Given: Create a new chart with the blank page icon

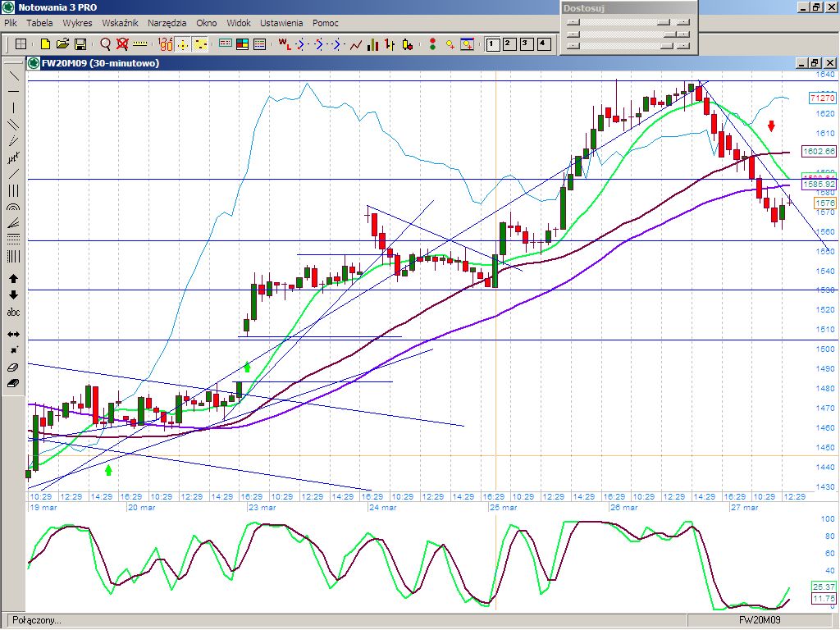Looking at the screenshot, I should point(46,44).
